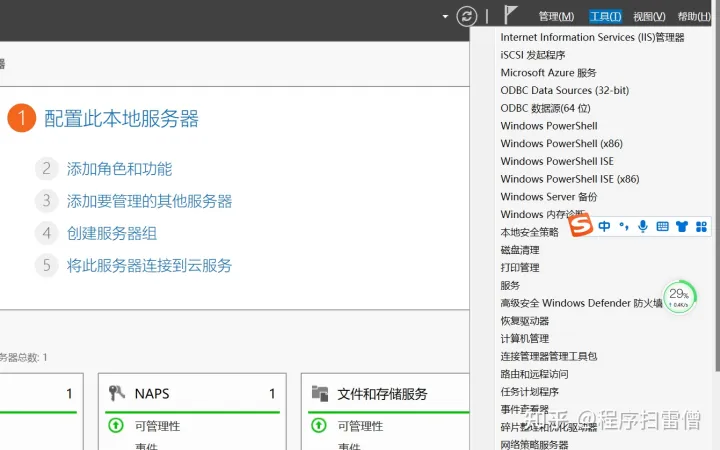
Task: Open 路由和远程访问
Action: [534, 374]
